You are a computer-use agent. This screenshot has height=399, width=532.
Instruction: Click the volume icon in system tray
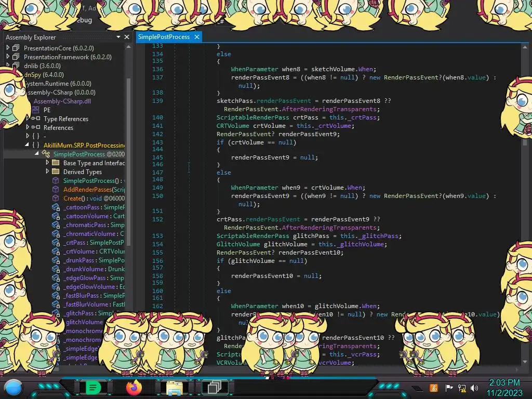click(x=474, y=388)
